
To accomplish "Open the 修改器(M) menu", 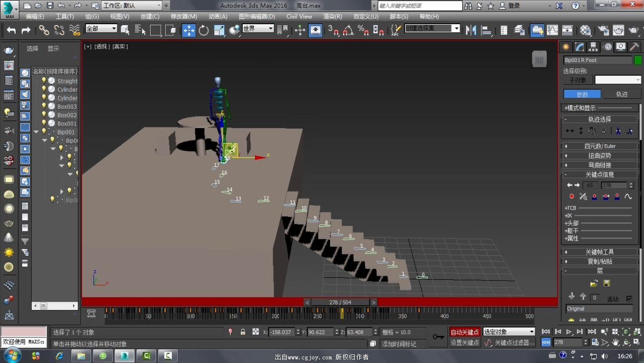I will [x=184, y=16].
